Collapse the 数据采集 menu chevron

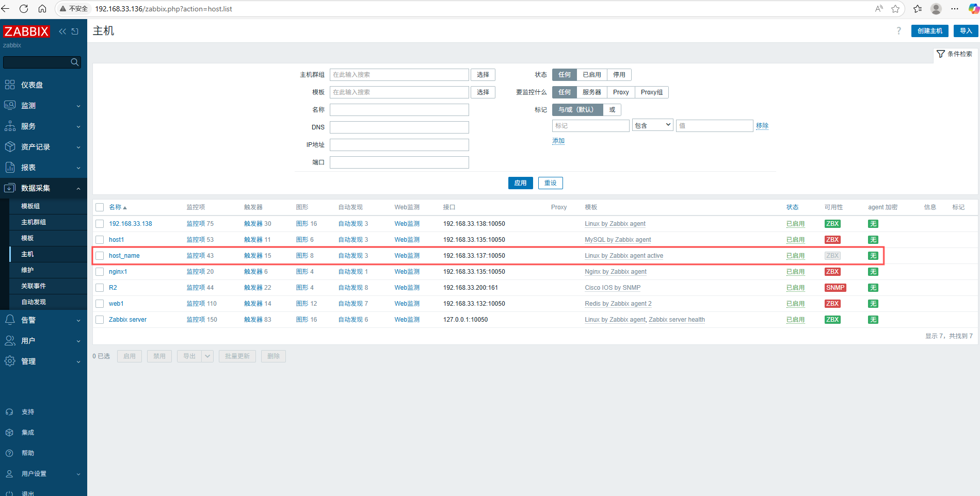78,189
